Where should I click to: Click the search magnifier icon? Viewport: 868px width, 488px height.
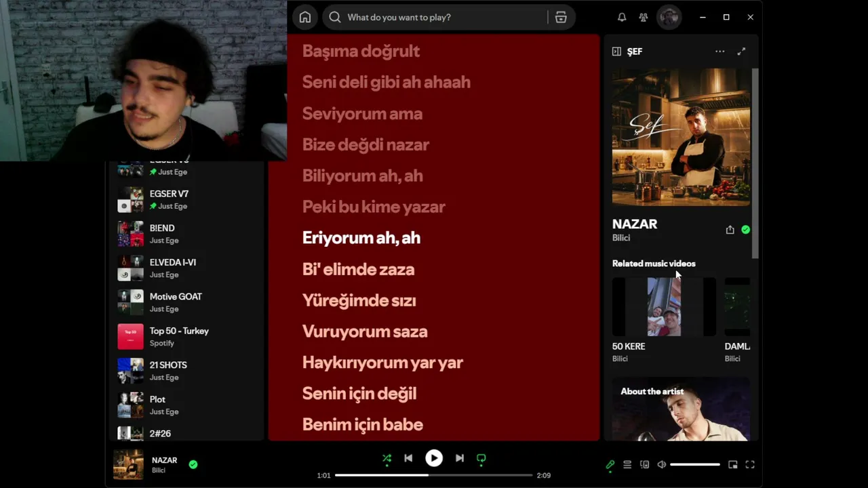pos(335,18)
